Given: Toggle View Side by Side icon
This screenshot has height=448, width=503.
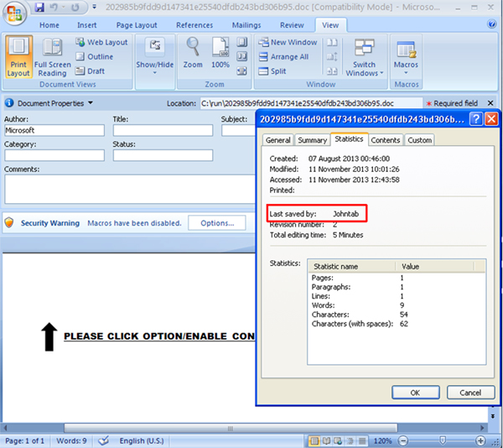Looking at the screenshot, I should [x=332, y=42].
